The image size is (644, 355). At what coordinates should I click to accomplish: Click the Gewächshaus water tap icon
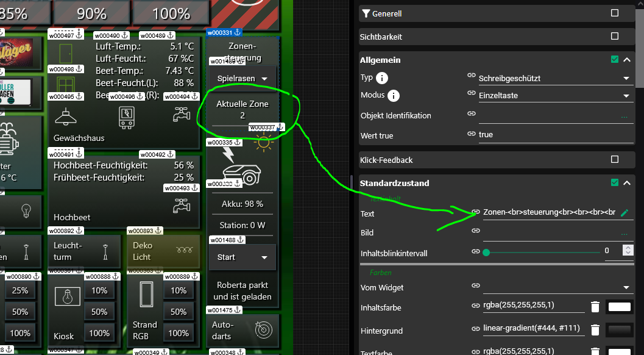(182, 114)
